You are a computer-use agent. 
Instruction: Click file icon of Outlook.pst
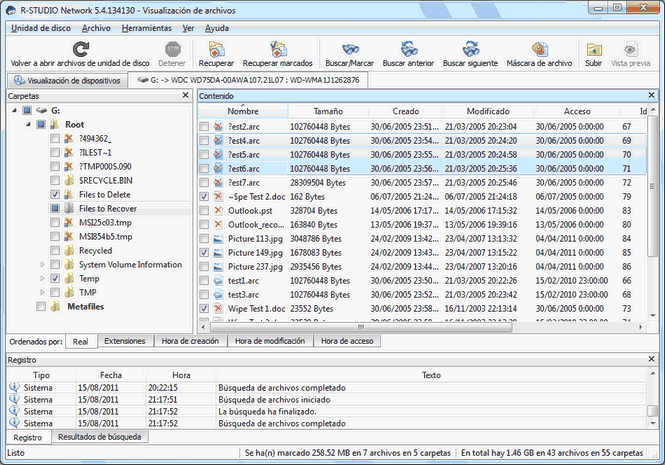218,211
